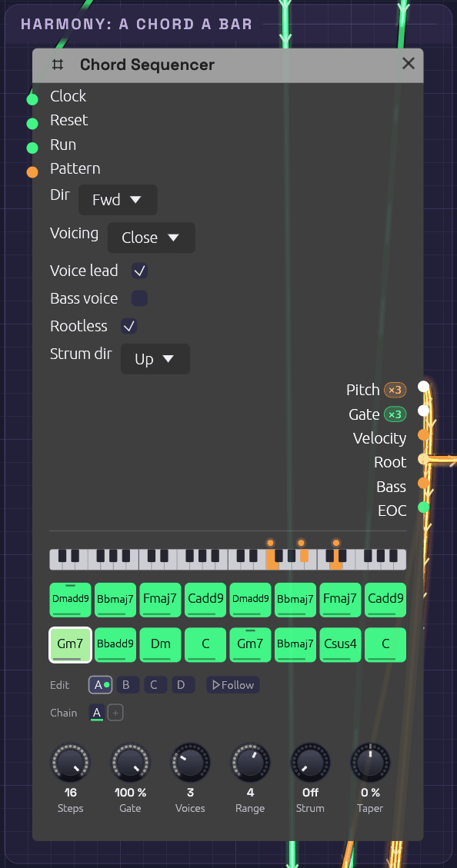Select edit pattern D tab

(x=183, y=685)
